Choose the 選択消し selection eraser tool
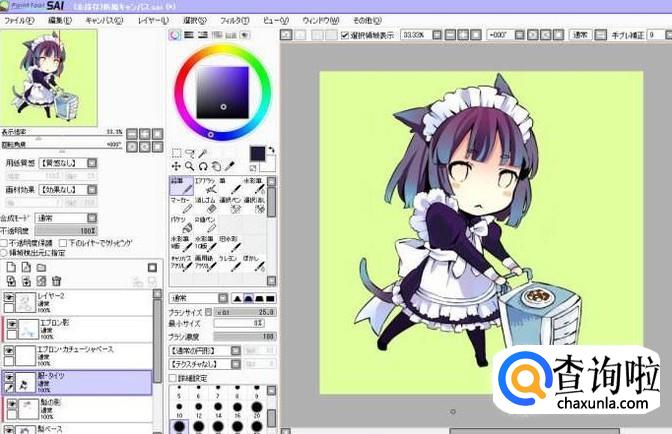The image size is (672, 434). (x=255, y=205)
